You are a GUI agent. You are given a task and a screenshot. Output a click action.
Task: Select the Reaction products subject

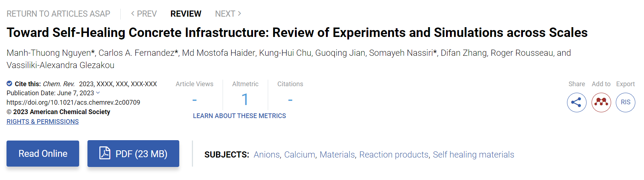point(394,155)
